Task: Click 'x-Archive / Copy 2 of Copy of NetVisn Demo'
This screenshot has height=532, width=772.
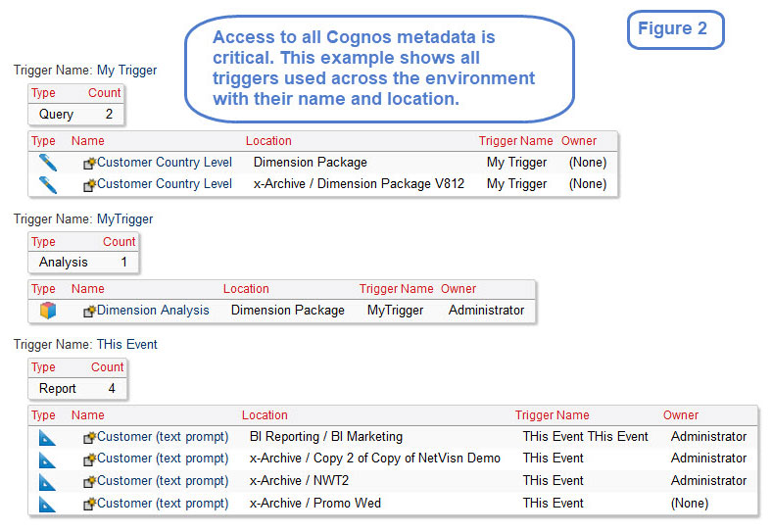Action: coord(375,459)
